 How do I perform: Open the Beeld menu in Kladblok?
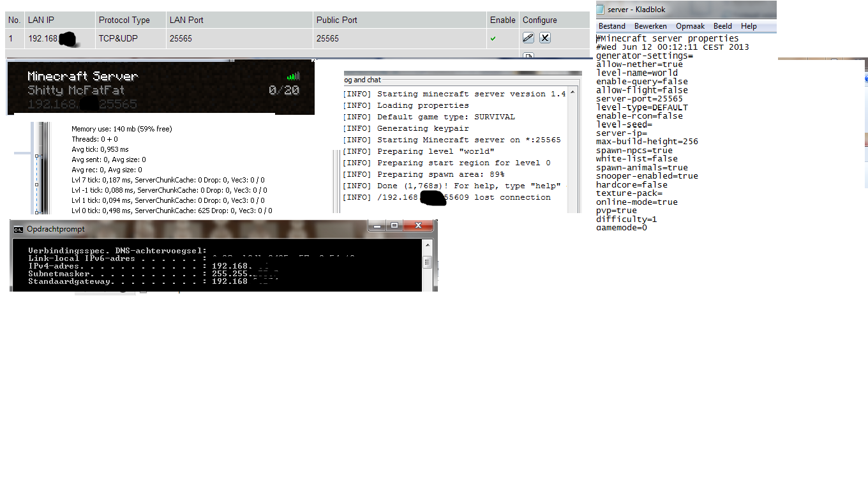[x=722, y=26]
